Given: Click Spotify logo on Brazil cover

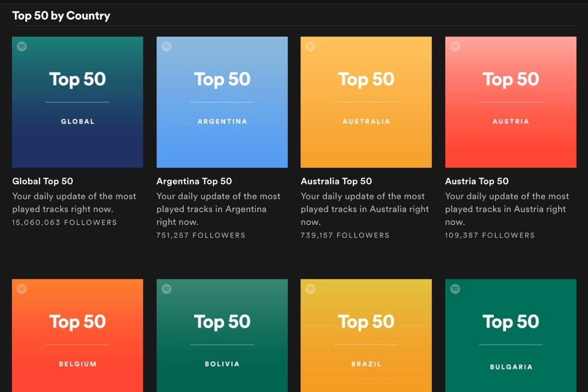Looking at the screenshot, I should click(x=311, y=289).
